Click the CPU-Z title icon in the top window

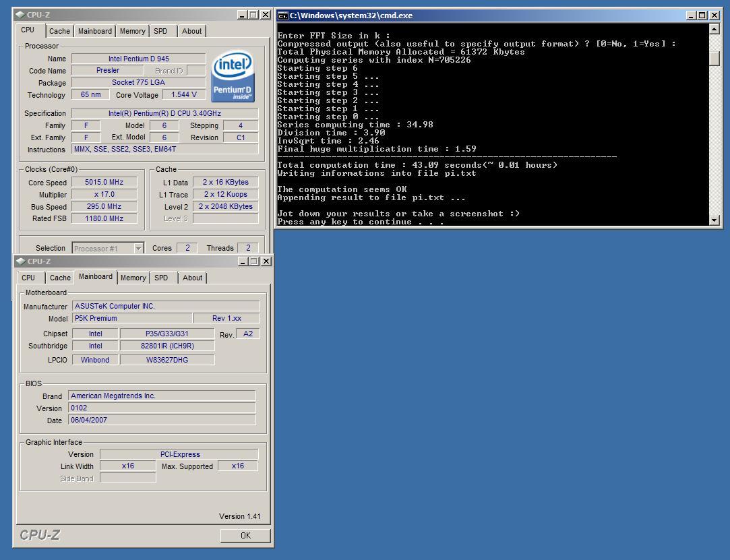coord(20,14)
